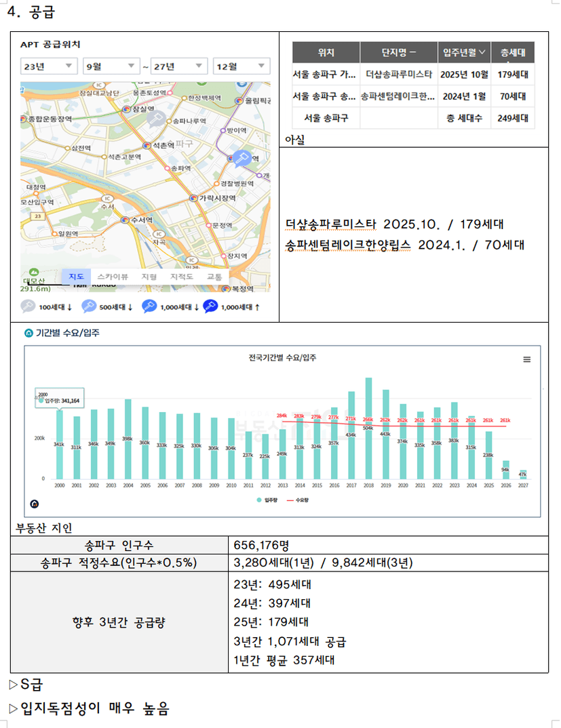Open the end month 12월 dropdown
Screen dimensions: 561x728
tap(241, 66)
